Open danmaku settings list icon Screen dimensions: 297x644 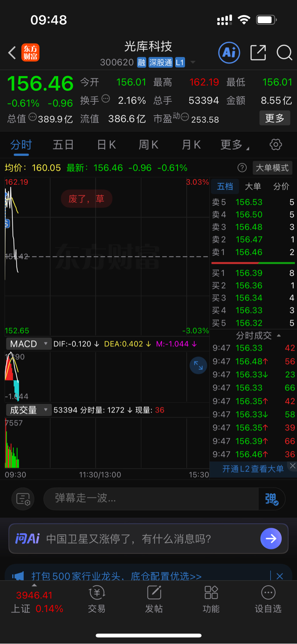[x=23, y=499]
